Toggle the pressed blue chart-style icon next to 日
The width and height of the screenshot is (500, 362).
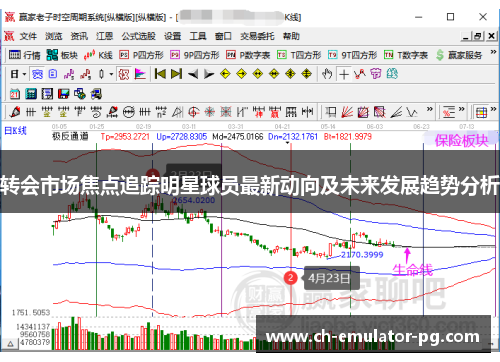point(37,74)
